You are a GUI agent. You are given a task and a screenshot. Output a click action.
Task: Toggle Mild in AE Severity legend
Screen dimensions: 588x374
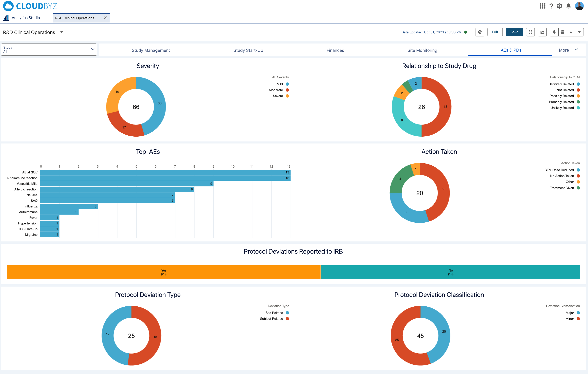coord(283,84)
